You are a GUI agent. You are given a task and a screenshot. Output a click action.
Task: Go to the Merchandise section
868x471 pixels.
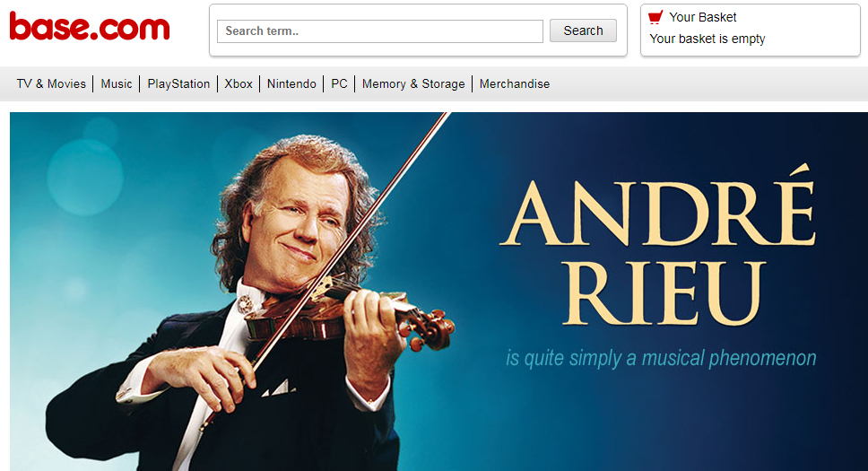tap(515, 83)
